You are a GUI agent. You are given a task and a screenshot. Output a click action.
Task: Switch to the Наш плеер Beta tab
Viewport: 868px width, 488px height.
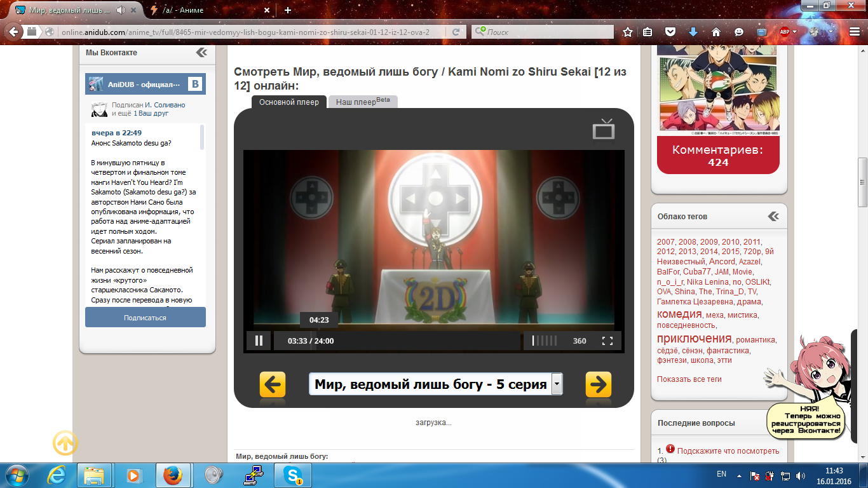coord(363,102)
